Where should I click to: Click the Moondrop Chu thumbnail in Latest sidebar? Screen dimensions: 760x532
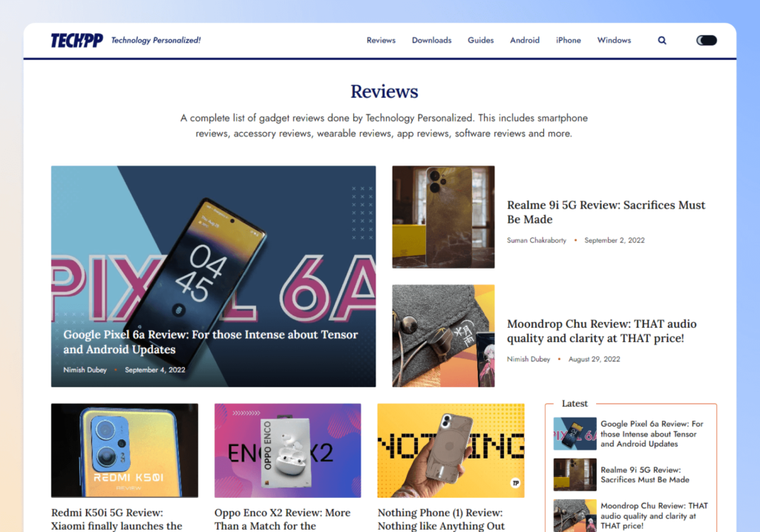point(575,516)
